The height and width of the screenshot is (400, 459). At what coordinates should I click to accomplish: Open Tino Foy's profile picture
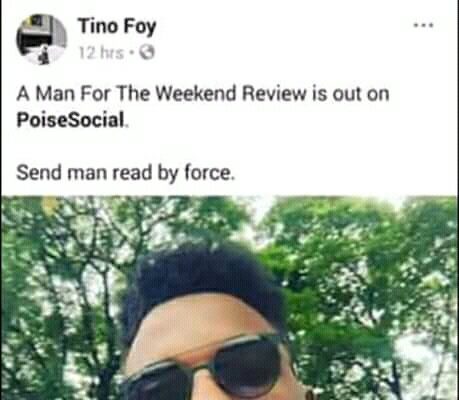point(41,40)
